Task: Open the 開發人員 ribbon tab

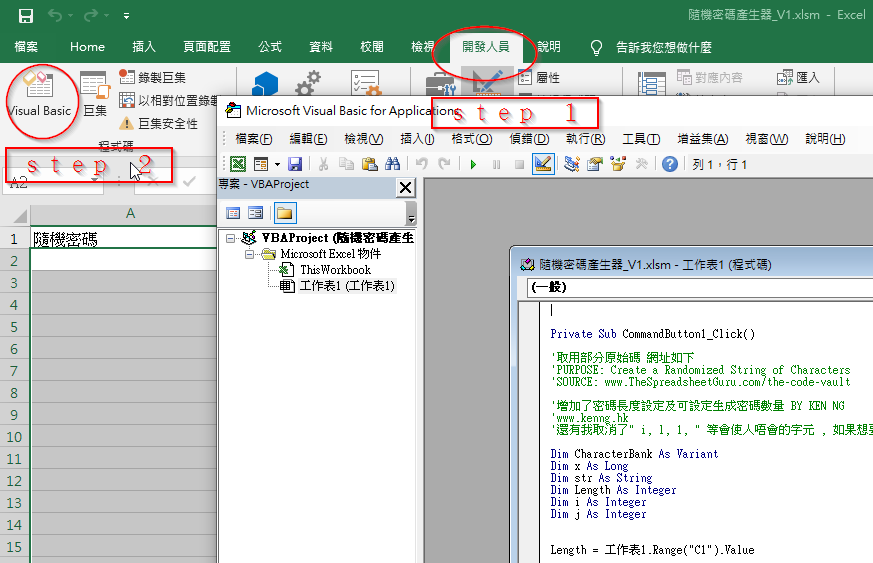Action: pos(485,46)
